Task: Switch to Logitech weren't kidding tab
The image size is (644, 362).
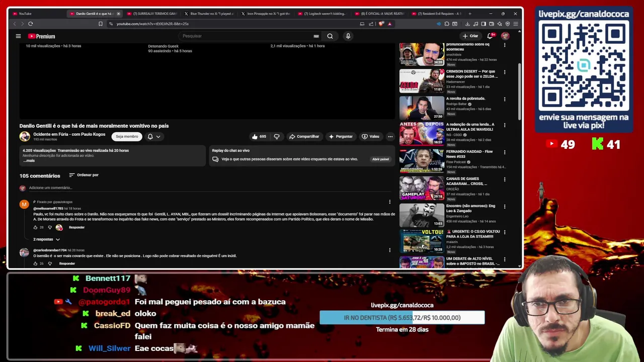Action: tap(323, 14)
